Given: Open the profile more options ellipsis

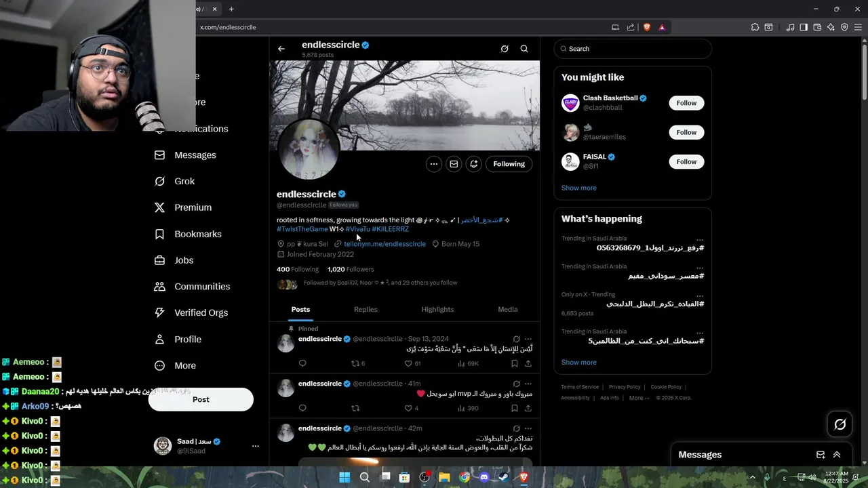Looking at the screenshot, I should 433,164.
